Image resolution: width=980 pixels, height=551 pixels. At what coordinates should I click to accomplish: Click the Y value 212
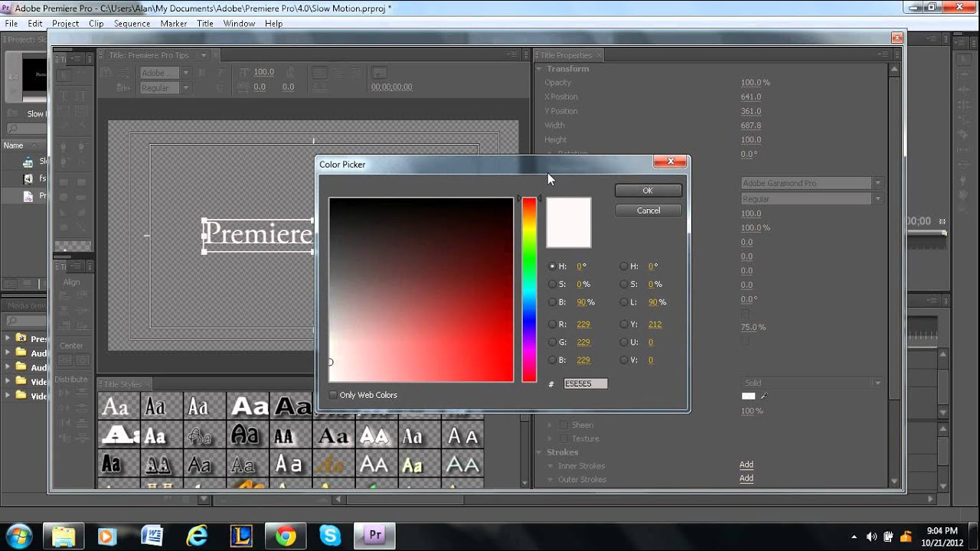(655, 324)
